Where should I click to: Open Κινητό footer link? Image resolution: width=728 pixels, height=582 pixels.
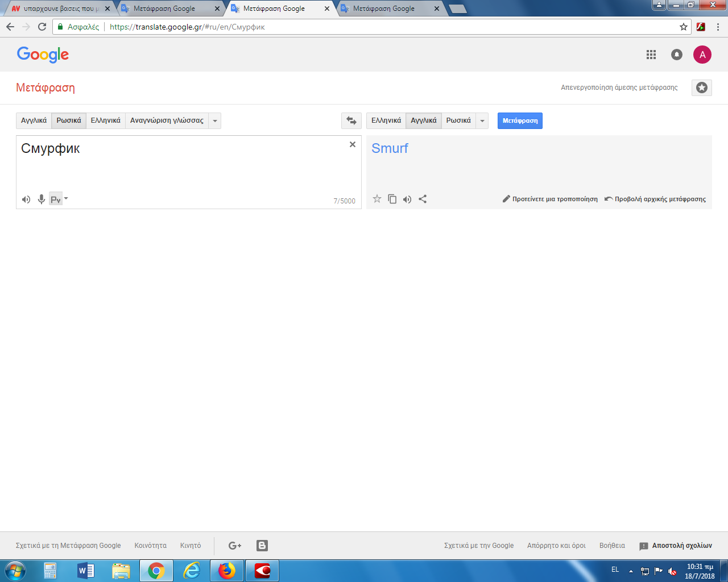[x=191, y=546]
